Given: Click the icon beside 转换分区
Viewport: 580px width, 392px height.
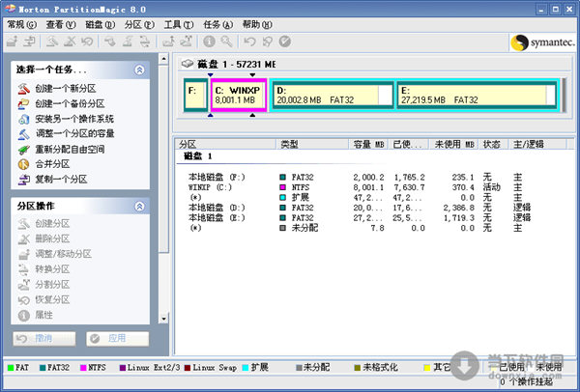Looking at the screenshot, I should (x=23, y=269).
